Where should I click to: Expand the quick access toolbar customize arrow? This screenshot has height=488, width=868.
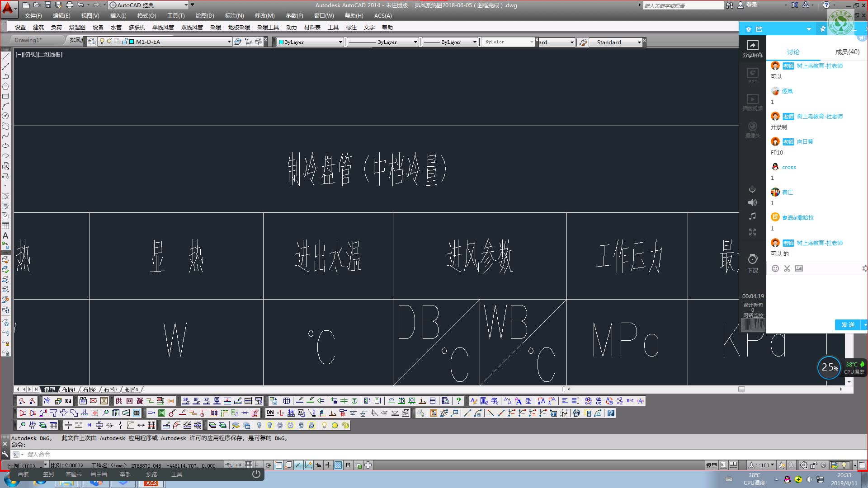pyautogui.click(x=193, y=5)
